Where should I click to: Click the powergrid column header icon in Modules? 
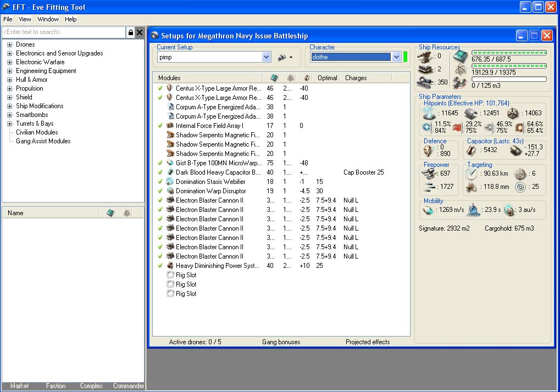click(x=291, y=78)
